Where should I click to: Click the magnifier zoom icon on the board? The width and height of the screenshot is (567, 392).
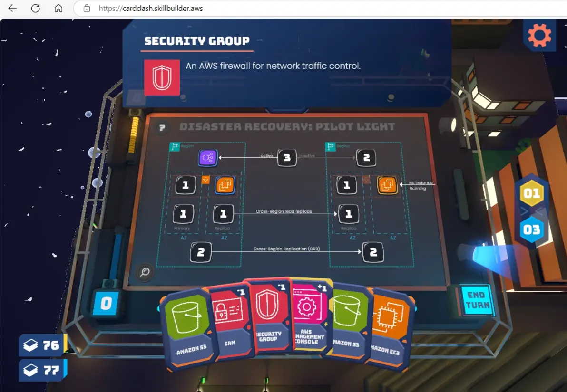145,272
